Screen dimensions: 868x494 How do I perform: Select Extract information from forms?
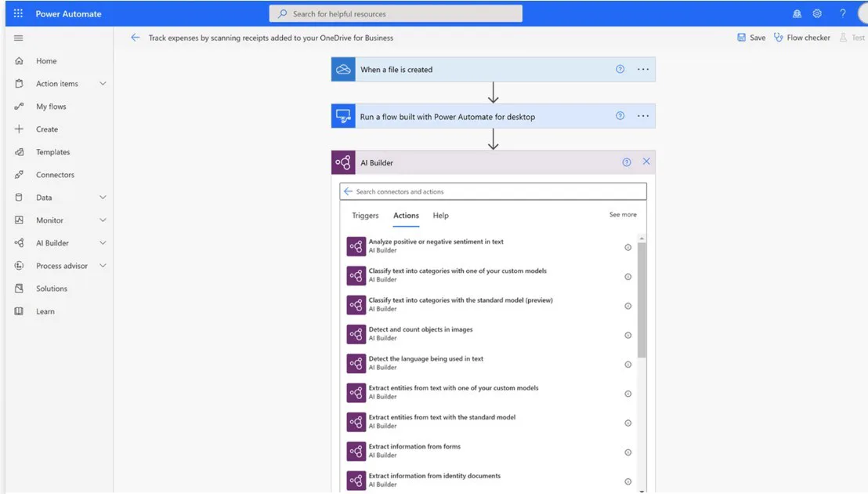tap(490, 452)
